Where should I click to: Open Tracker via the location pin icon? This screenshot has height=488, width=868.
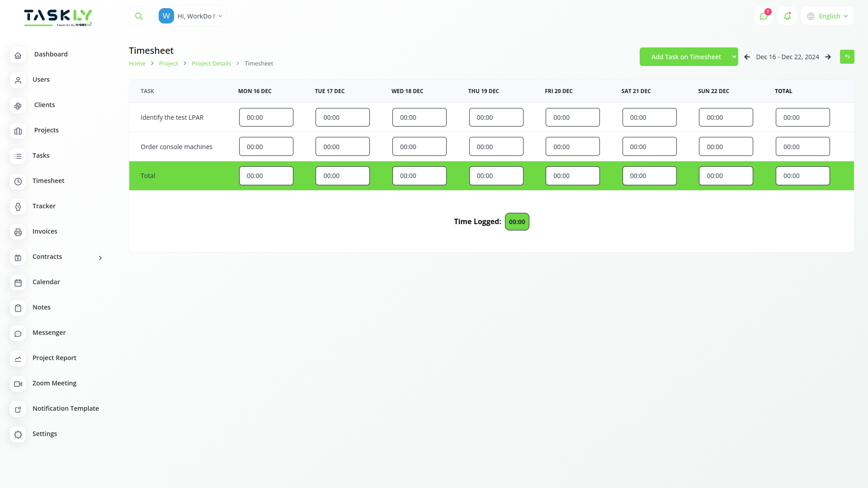(x=18, y=207)
